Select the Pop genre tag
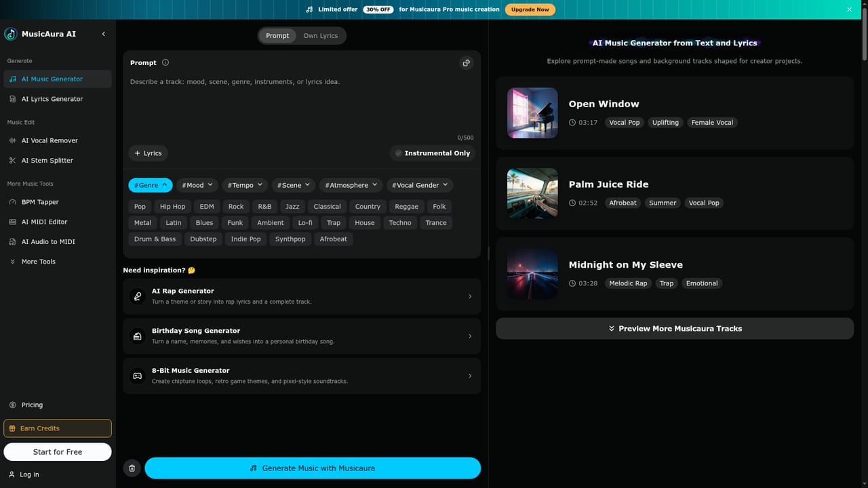 pyautogui.click(x=140, y=206)
